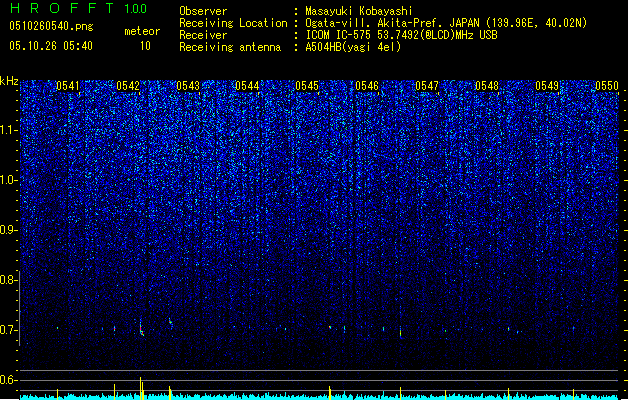The width and height of the screenshot is (629, 400).
Task: Click the 0.9 kHz axis label
Action: [9, 229]
